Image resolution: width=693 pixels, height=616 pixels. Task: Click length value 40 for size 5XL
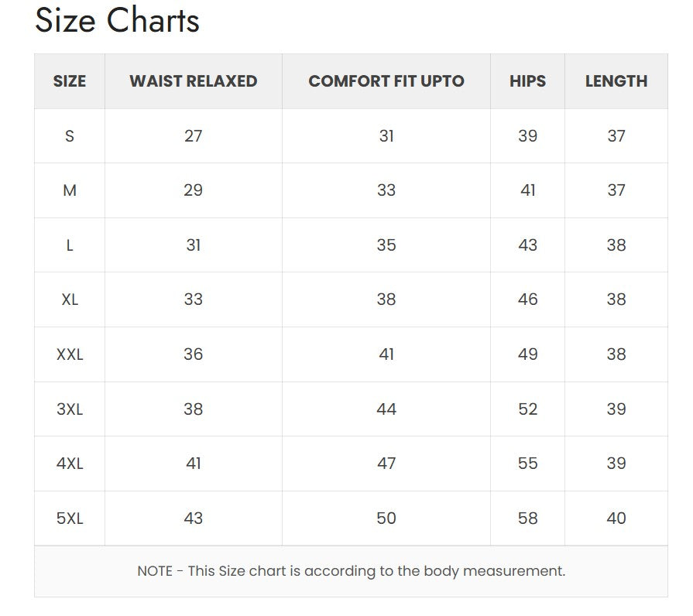(x=616, y=518)
